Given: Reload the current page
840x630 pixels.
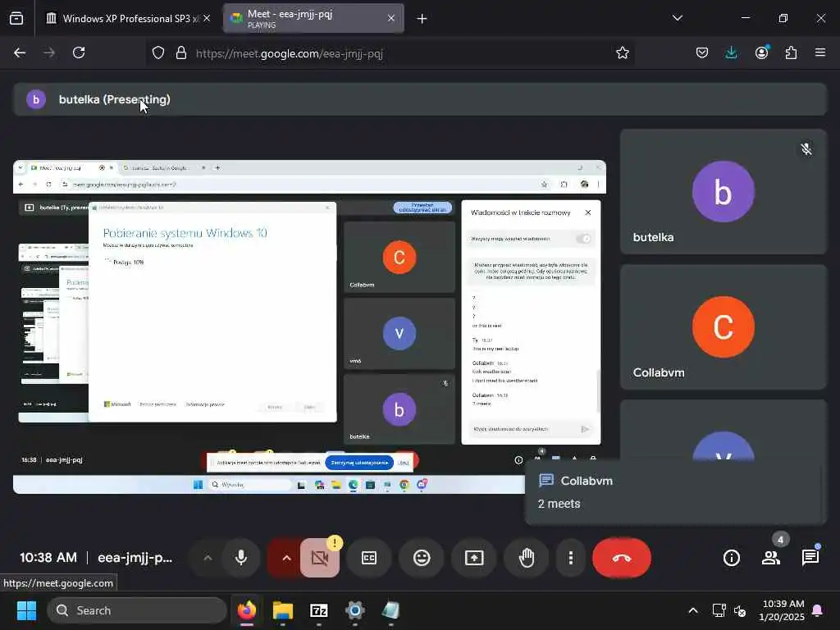Looking at the screenshot, I should pos(79,52).
